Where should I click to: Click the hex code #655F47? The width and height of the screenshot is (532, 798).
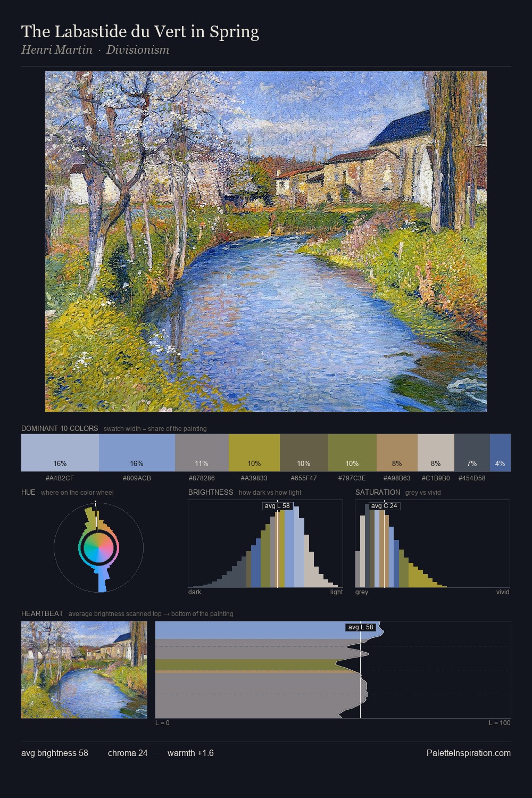pos(304,478)
